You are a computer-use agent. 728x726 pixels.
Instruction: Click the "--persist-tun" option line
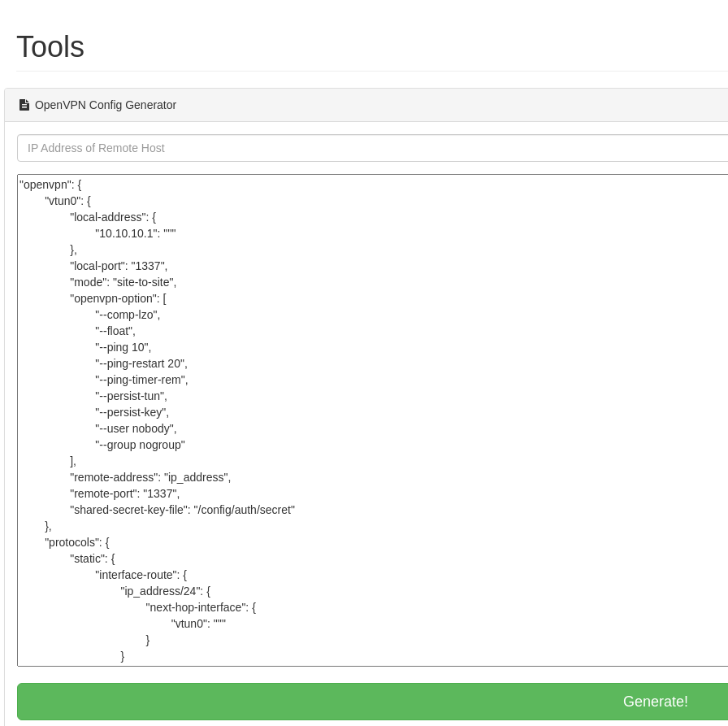coord(131,396)
